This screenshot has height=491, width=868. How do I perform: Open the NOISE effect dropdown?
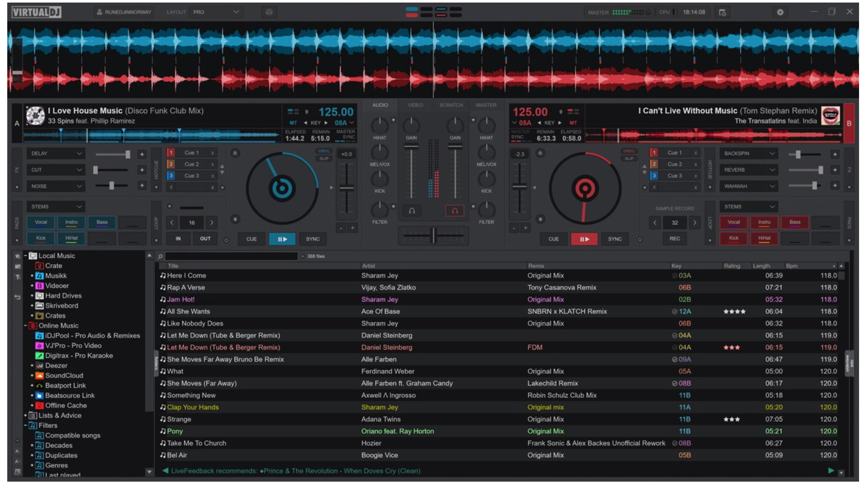56,186
